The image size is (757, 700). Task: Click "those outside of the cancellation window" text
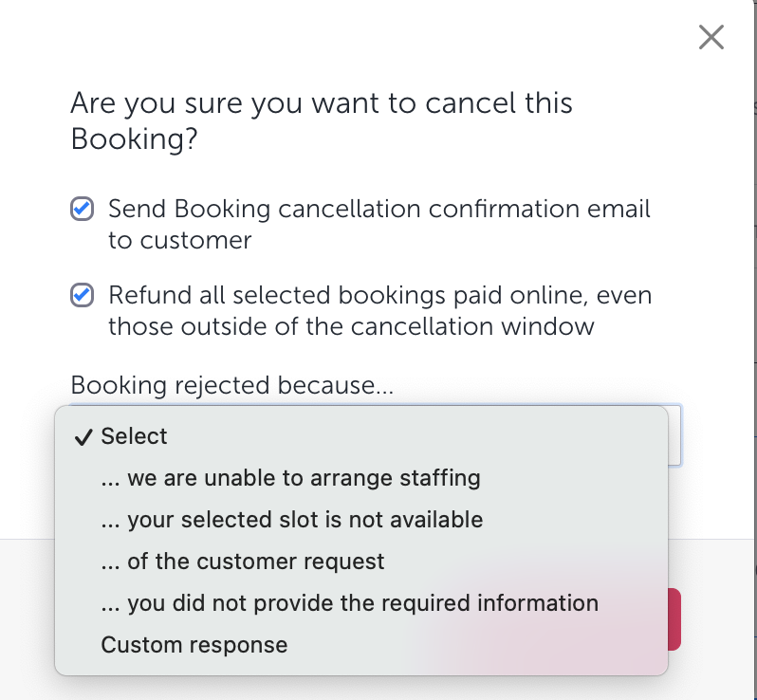(x=351, y=327)
